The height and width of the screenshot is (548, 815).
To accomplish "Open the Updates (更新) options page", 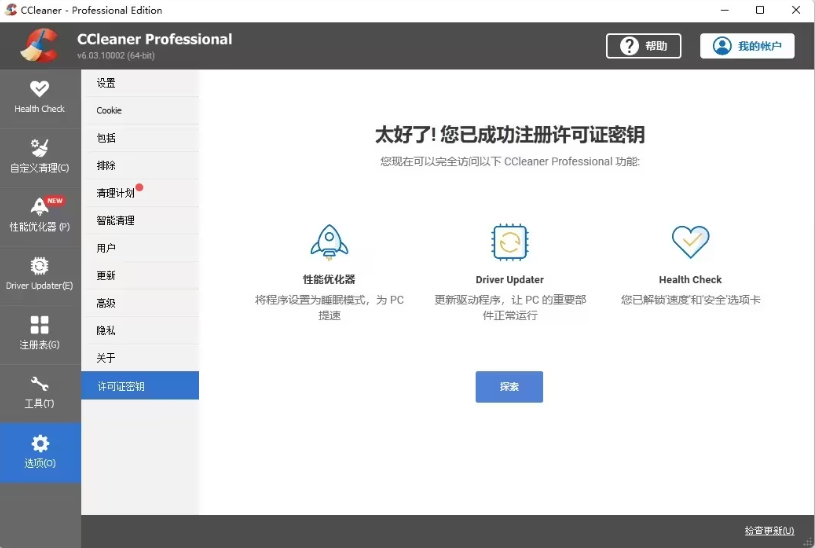I will point(140,276).
